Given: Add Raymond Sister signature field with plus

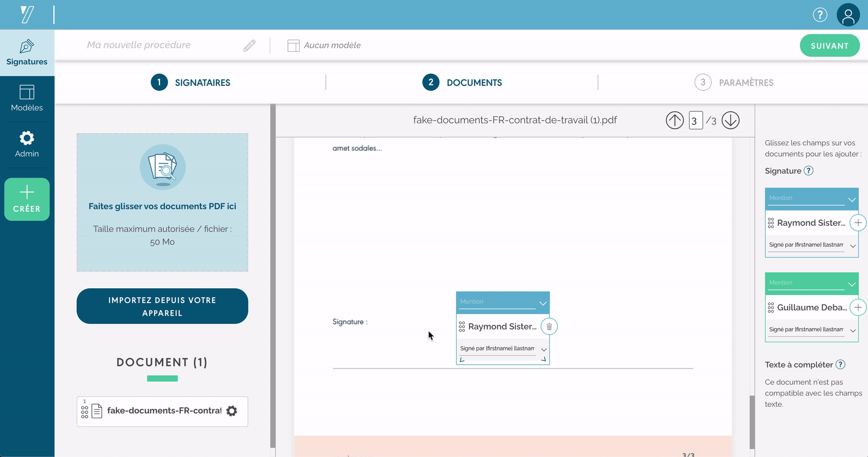Looking at the screenshot, I should point(858,223).
